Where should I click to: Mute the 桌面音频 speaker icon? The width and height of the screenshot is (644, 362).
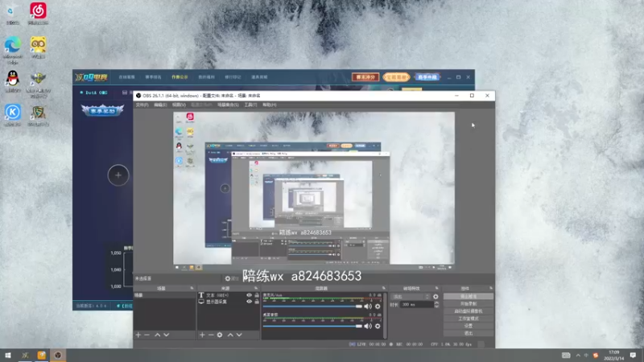[368, 326]
